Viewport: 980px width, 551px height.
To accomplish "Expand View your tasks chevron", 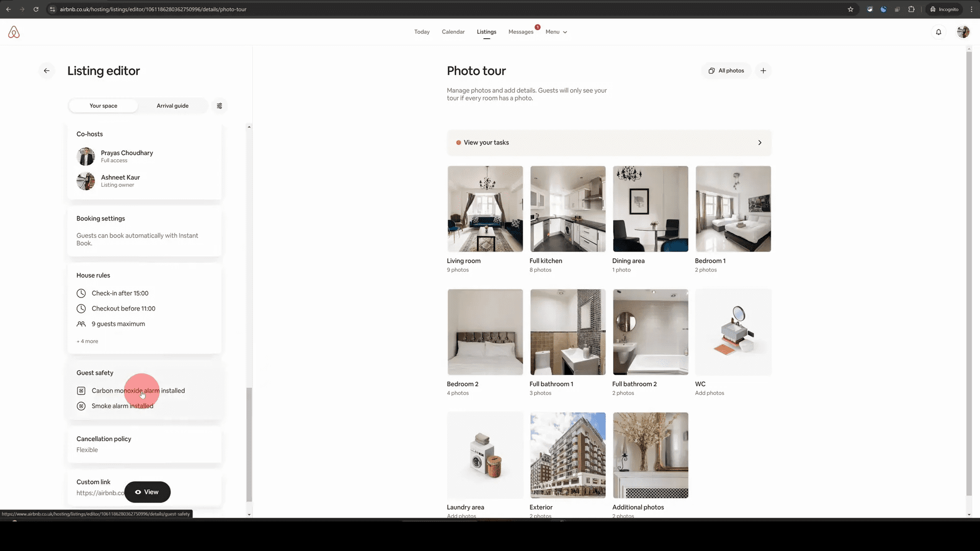I will 759,143.
